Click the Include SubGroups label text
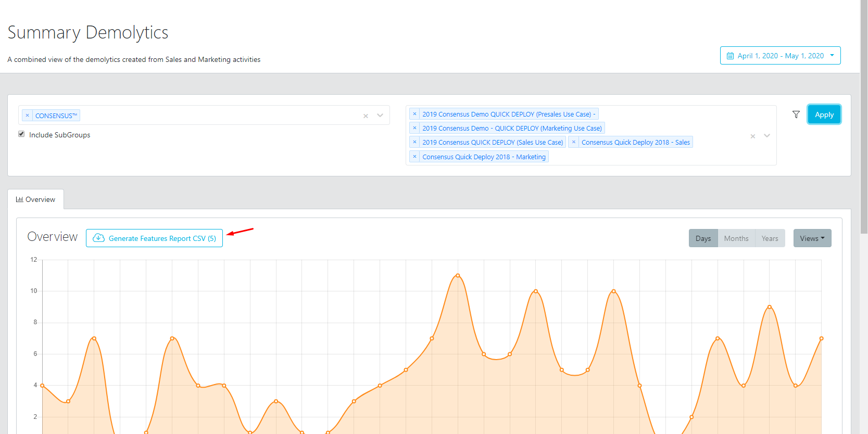Image resolution: width=868 pixels, height=434 pixels. 60,135
